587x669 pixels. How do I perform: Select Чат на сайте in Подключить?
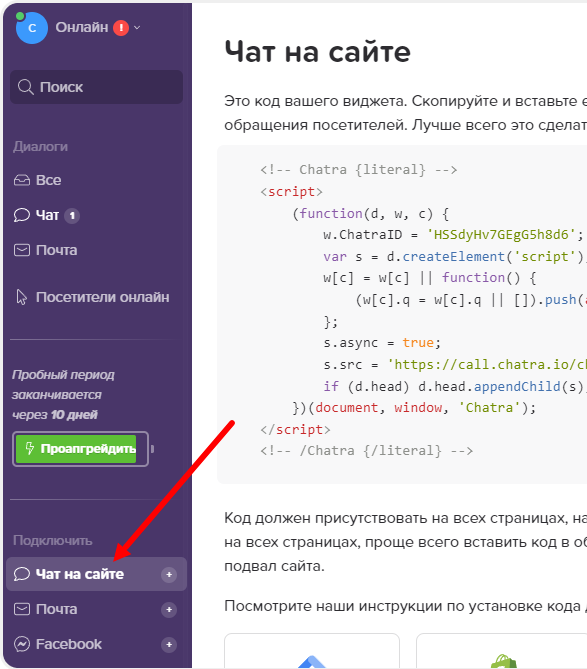96,574
